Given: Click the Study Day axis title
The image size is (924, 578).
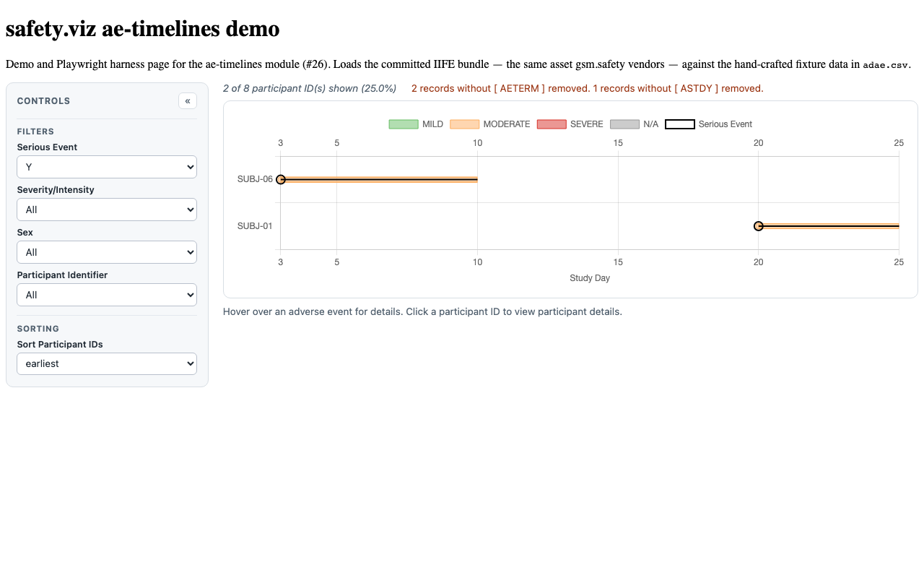Looking at the screenshot, I should point(590,278).
